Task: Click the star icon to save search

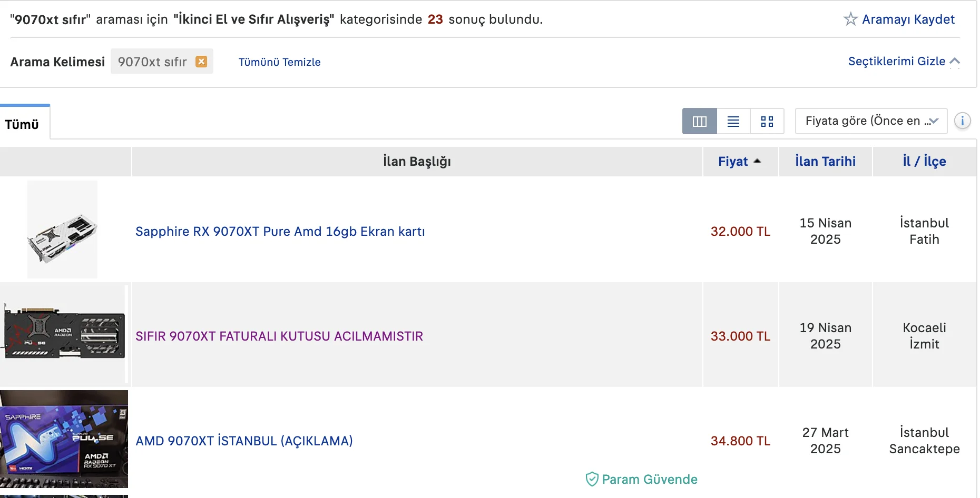Action: [850, 19]
